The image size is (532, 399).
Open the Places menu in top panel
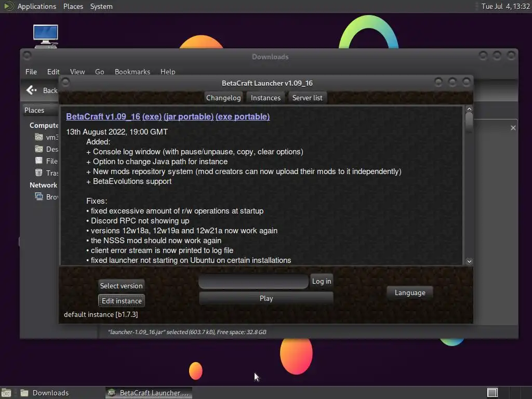click(x=73, y=6)
